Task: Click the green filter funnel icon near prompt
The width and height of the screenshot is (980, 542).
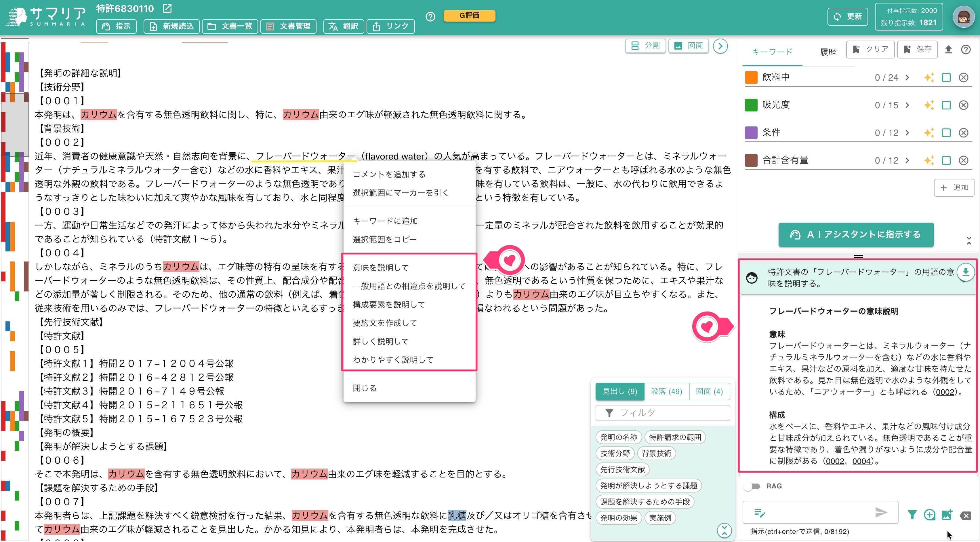Action: pyautogui.click(x=912, y=515)
